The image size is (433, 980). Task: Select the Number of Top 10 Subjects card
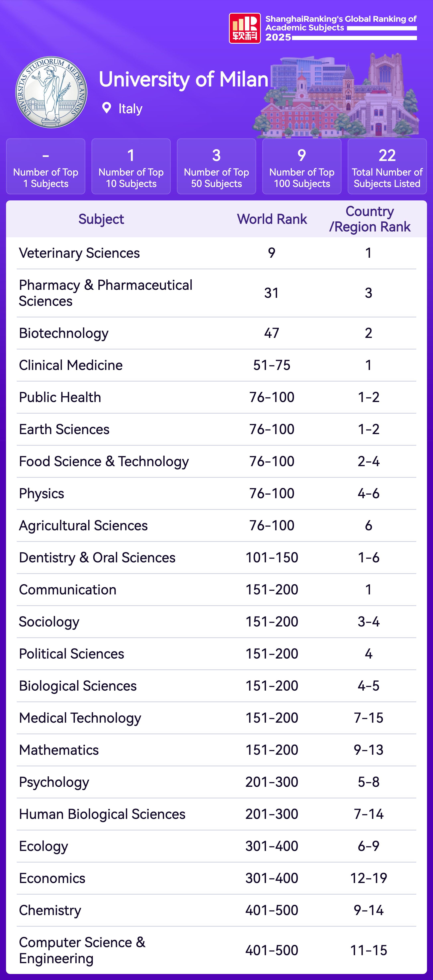131,166
